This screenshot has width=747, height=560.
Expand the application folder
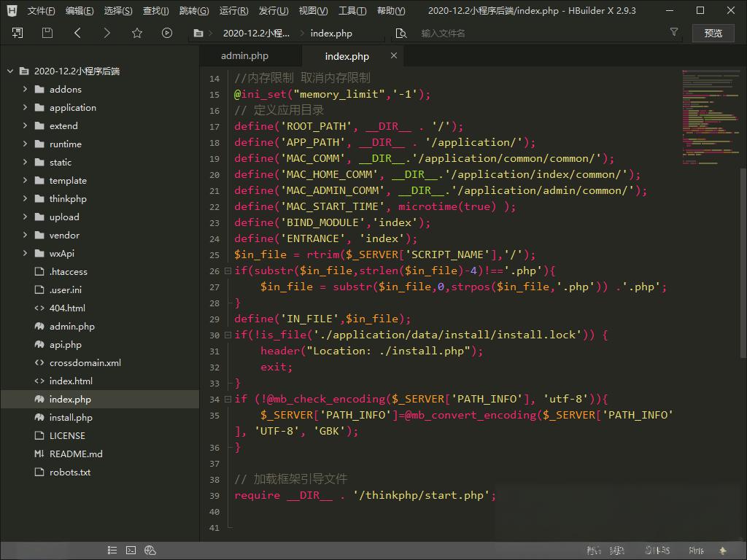click(x=25, y=107)
